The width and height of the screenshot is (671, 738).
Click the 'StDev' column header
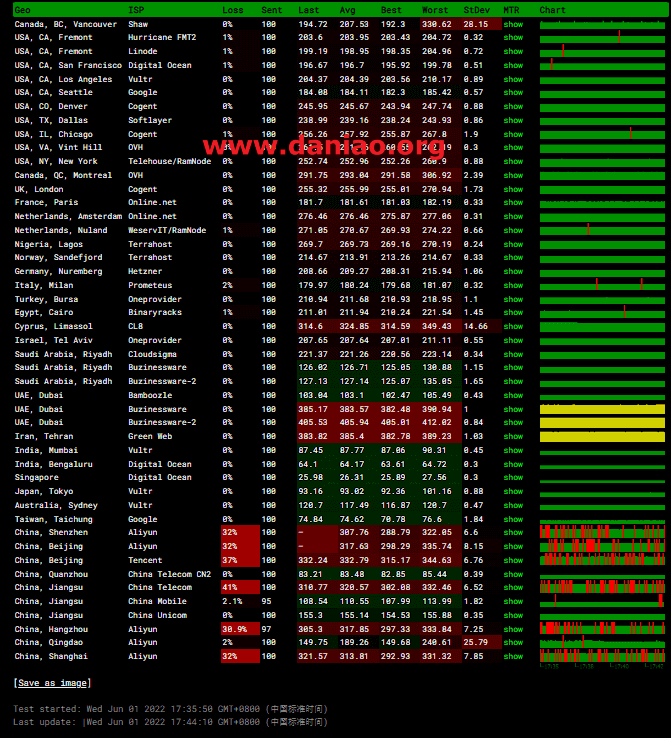pos(477,10)
